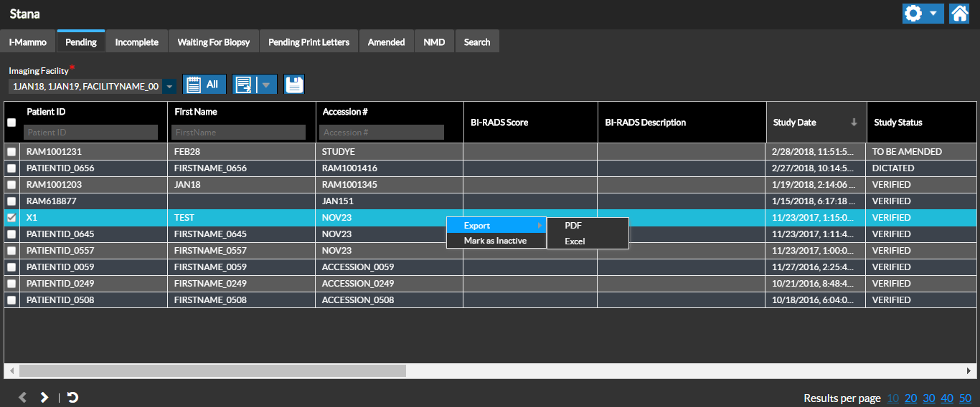Toggle the select-all header checkbox
Screen dimensions: 980x407
click(x=11, y=123)
